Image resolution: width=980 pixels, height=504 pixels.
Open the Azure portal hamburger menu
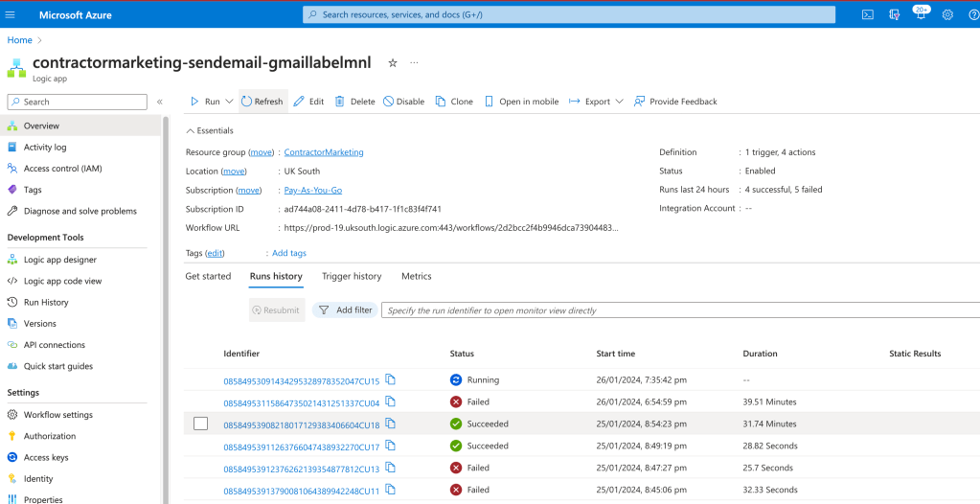[10, 14]
